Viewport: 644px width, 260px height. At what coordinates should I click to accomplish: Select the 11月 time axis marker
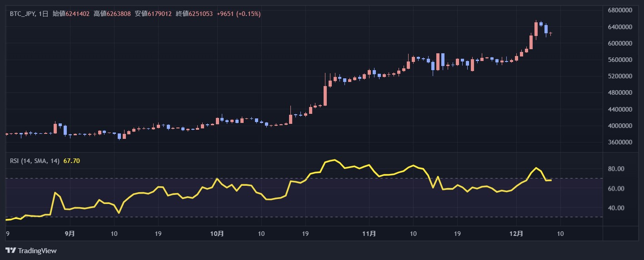pos(369,234)
